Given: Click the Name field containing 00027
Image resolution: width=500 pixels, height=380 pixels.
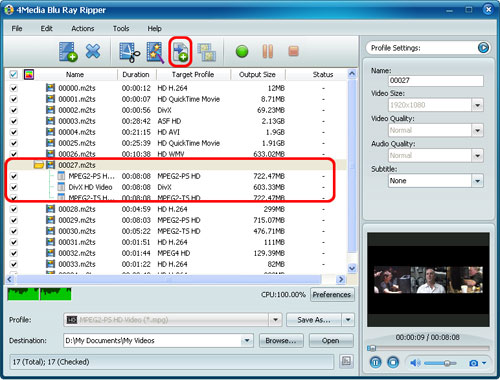Looking at the screenshot, I should coord(436,81).
